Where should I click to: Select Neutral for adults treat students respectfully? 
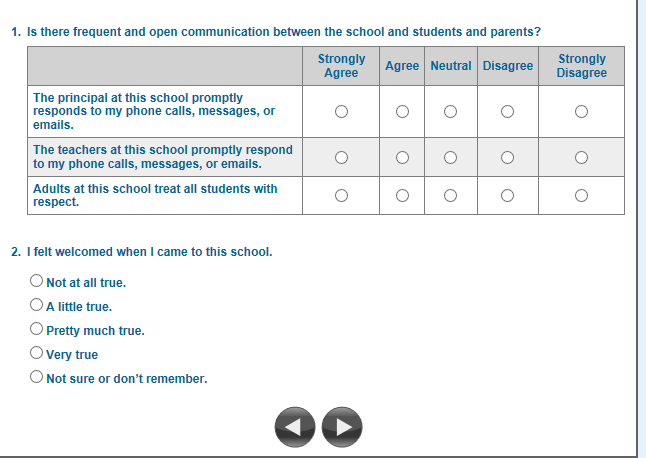(x=451, y=195)
